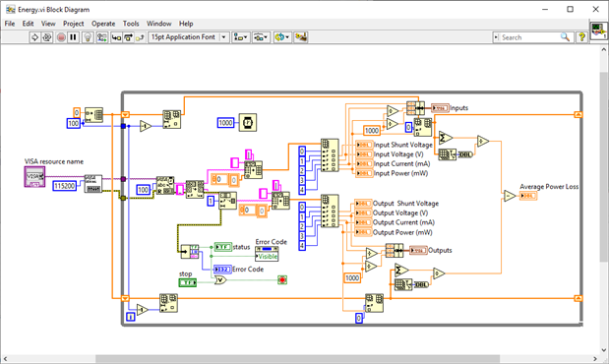Click the horizontal scrollbar right arrow
This screenshot has width=609, height=364.
click(x=595, y=358)
